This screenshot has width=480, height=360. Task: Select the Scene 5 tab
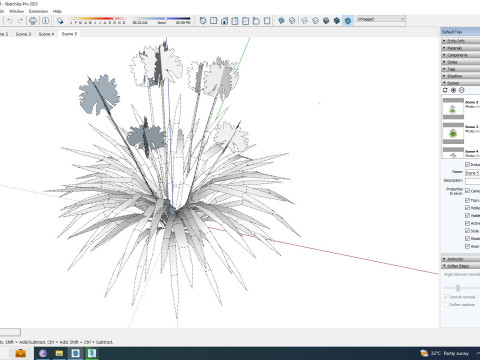point(69,34)
